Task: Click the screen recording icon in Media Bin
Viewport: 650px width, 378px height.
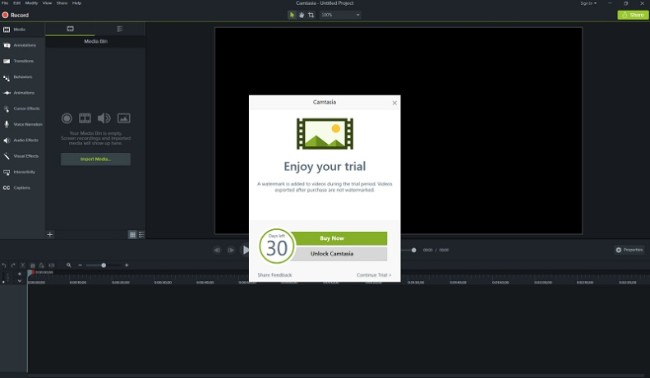Action: coord(66,118)
